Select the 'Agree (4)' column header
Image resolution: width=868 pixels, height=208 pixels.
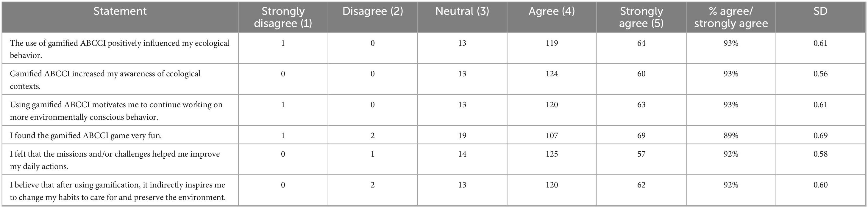point(552,12)
